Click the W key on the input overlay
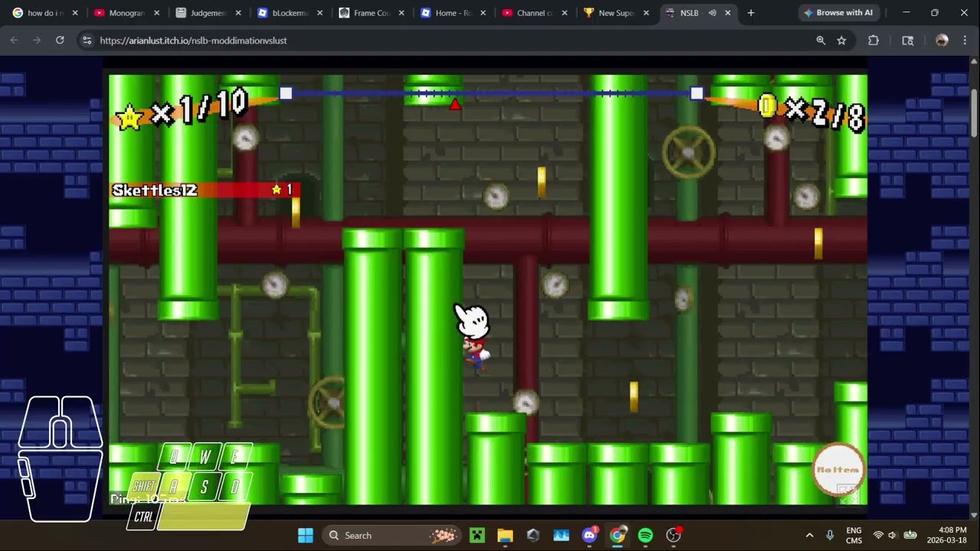Viewport: 980px width, 551px height. pyautogui.click(x=204, y=458)
